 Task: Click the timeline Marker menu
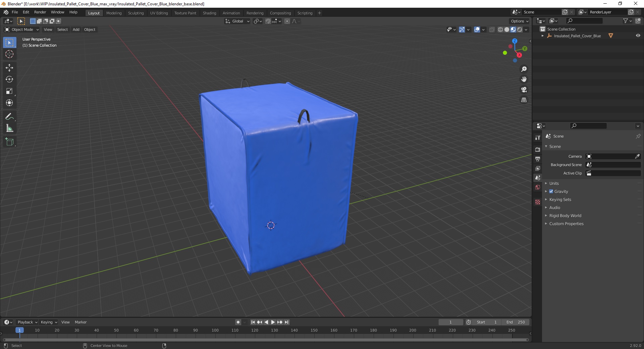(x=80, y=322)
